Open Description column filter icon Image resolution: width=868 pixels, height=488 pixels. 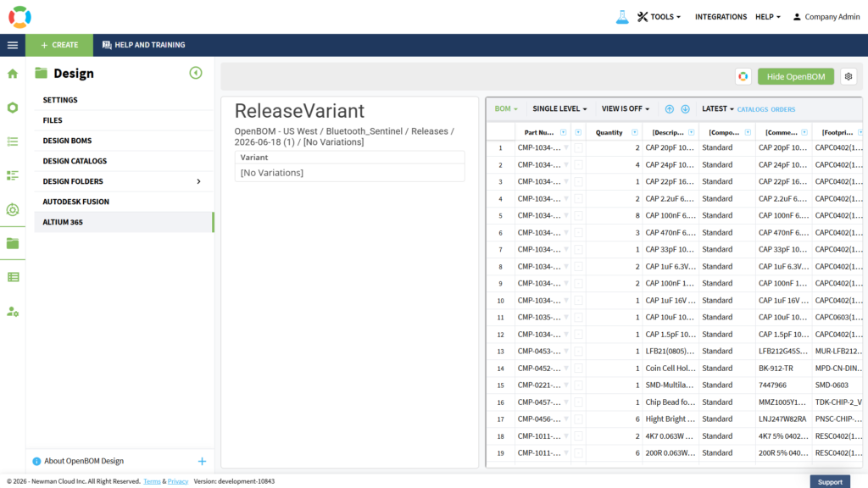pyautogui.click(x=691, y=132)
